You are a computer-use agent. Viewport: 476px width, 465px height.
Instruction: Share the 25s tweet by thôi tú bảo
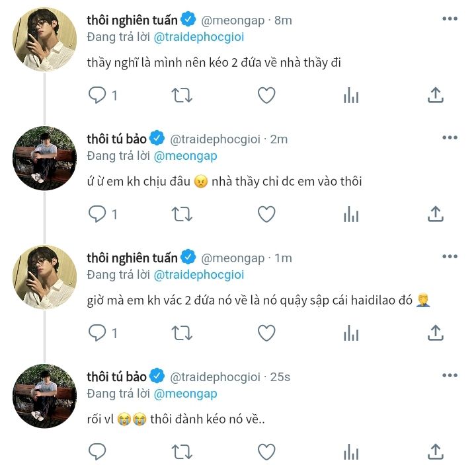click(x=435, y=452)
